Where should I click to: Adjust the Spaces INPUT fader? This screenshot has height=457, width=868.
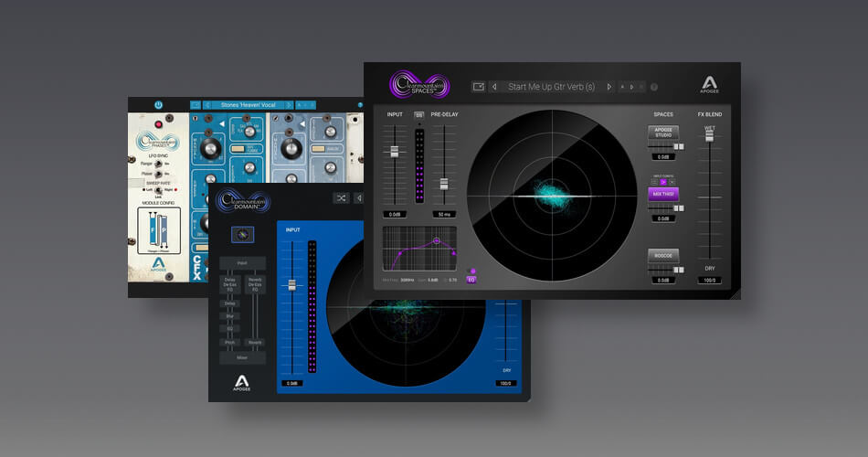coord(395,151)
